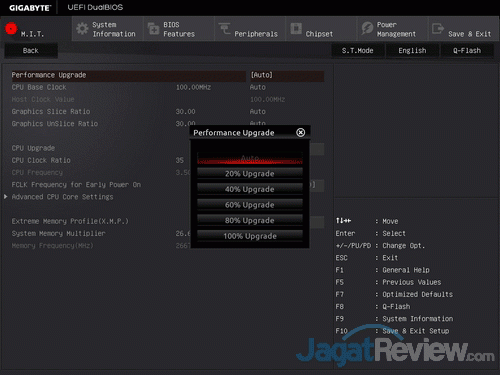Click the Save & Exit door icon
This screenshot has width=500, height=375.
[438, 29]
